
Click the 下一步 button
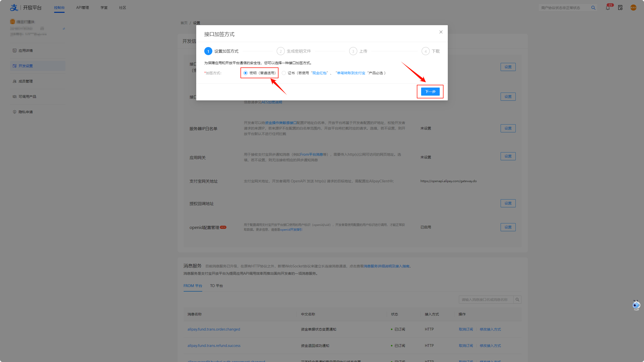coord(430,92)
